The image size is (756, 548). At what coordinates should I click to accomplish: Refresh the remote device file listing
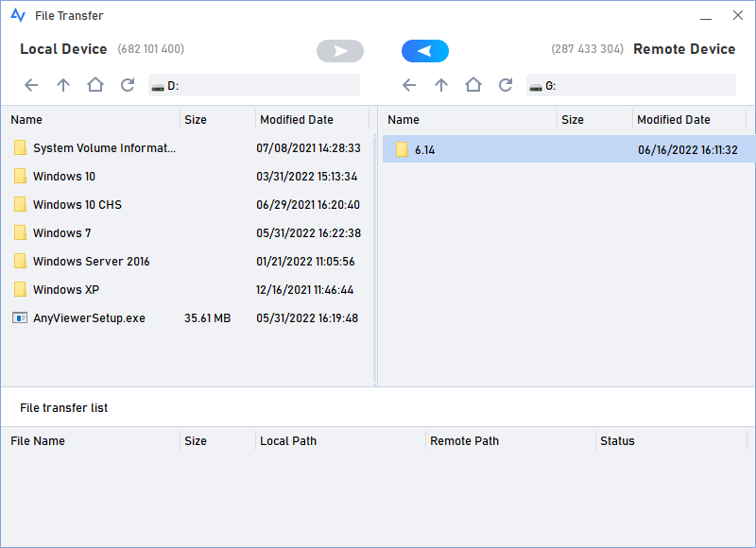(x=505, y=85)
